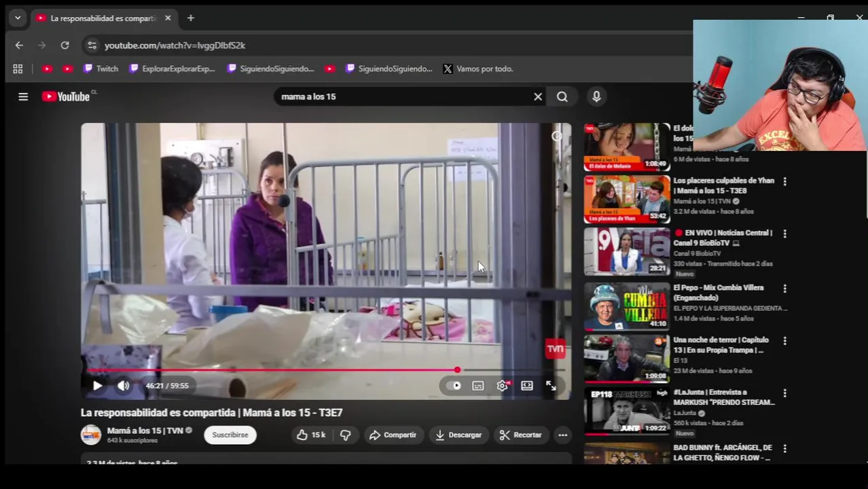
Task: Open options for BAD BUNNY ft. ARCÁNGEL video
Action: [784, 449]
